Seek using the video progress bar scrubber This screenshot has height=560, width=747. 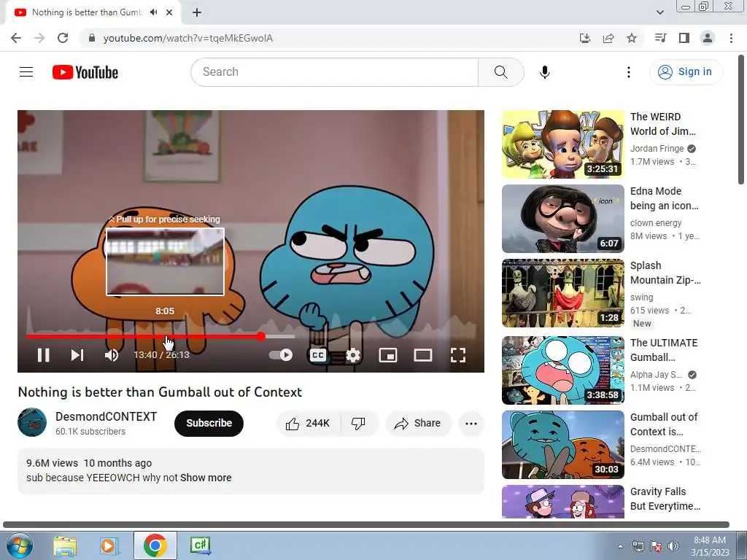click(260, 337)
